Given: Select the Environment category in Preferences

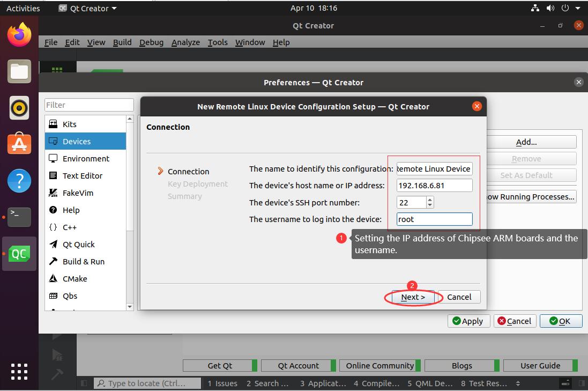Looking at the screenshot, I should pos(86,159).
